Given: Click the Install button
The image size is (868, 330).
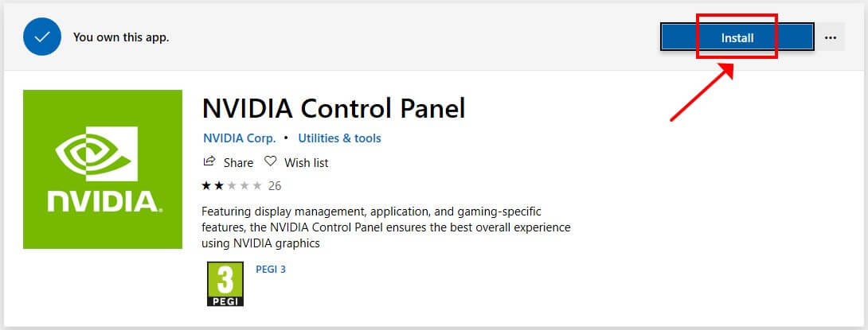Looking at the screenshot, I should point(737,37).
